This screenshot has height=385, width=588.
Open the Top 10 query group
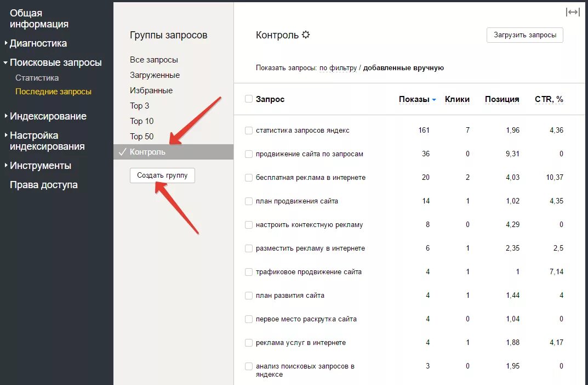click(142, 121)
